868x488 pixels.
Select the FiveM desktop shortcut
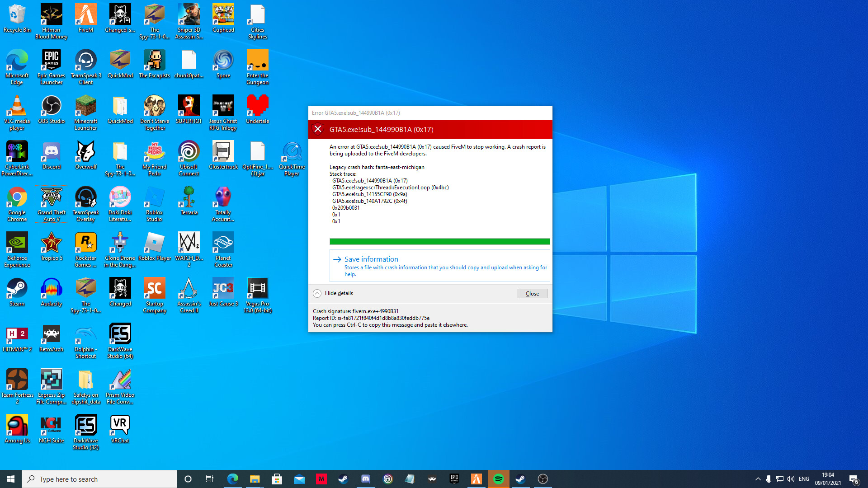point(86,19)
